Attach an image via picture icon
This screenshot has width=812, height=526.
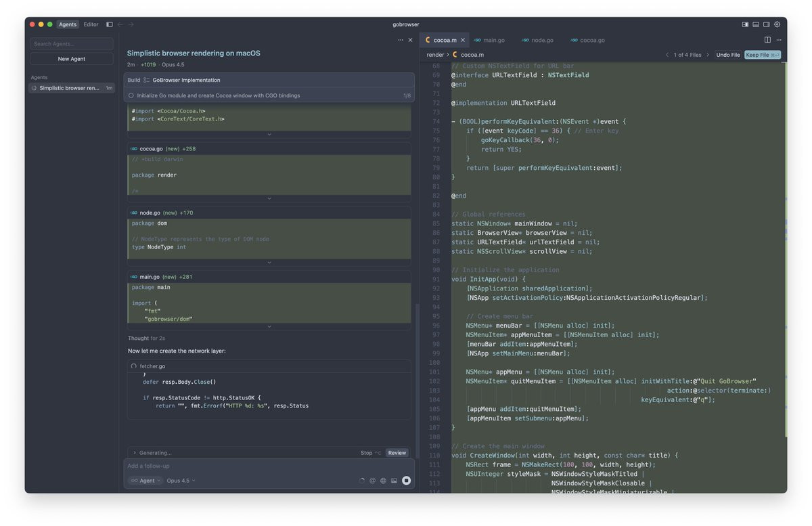(x=394, y=481)
